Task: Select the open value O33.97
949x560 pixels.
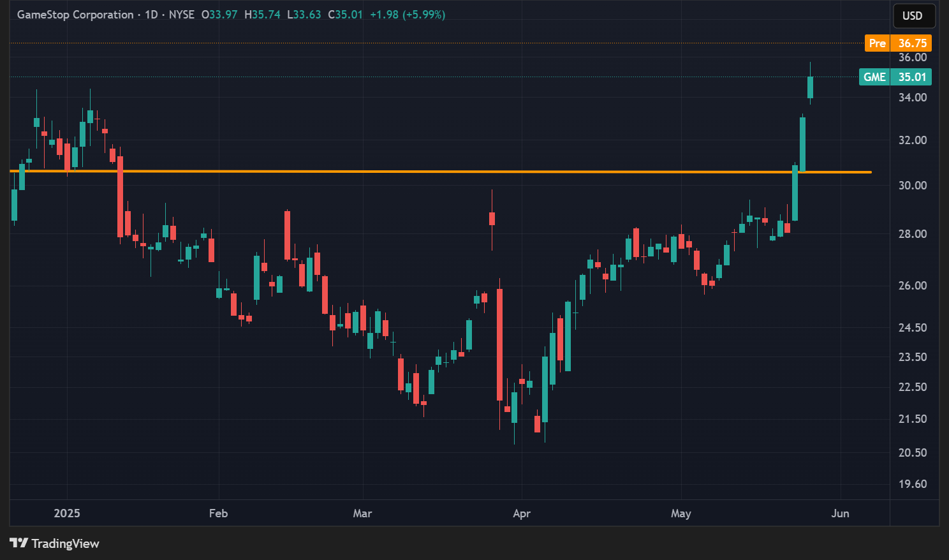Action: (x=219, y=14)
